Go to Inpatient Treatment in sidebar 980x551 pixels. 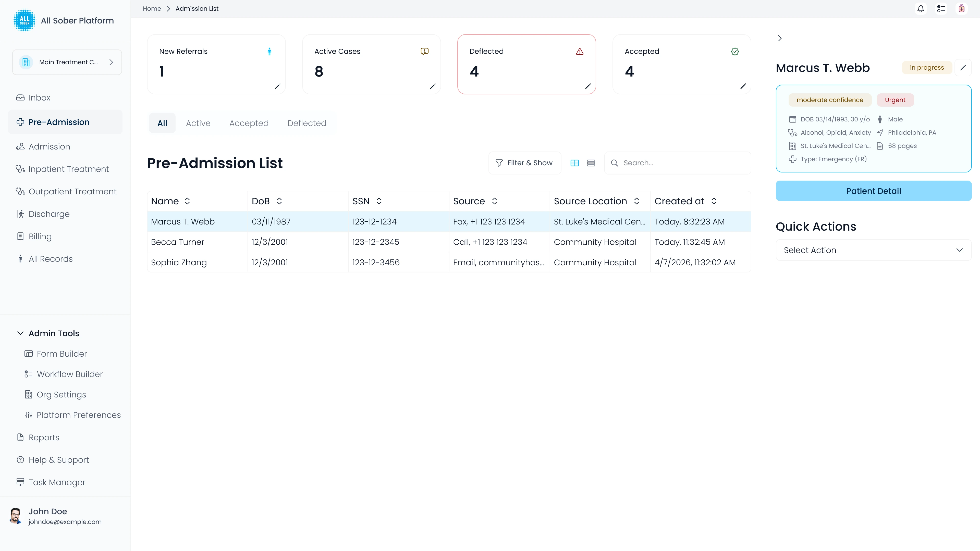(x=65, y=169)
